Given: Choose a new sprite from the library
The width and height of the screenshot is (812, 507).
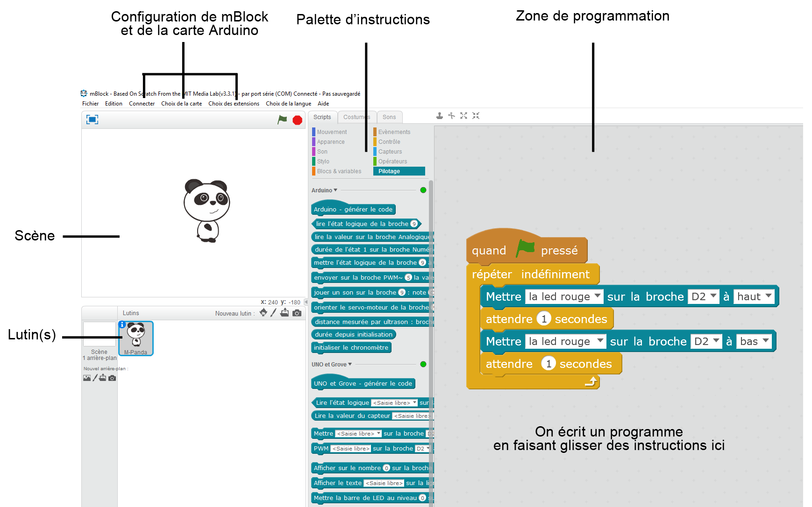Looking at the screenshot, I should click(262, 313).
